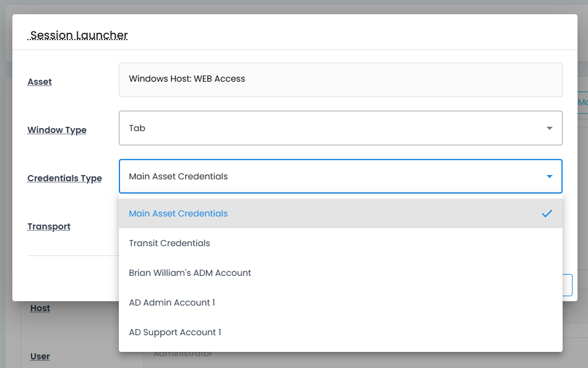Click the Transport label
Viewport: 588px width, 368px height.
point(49,226)
